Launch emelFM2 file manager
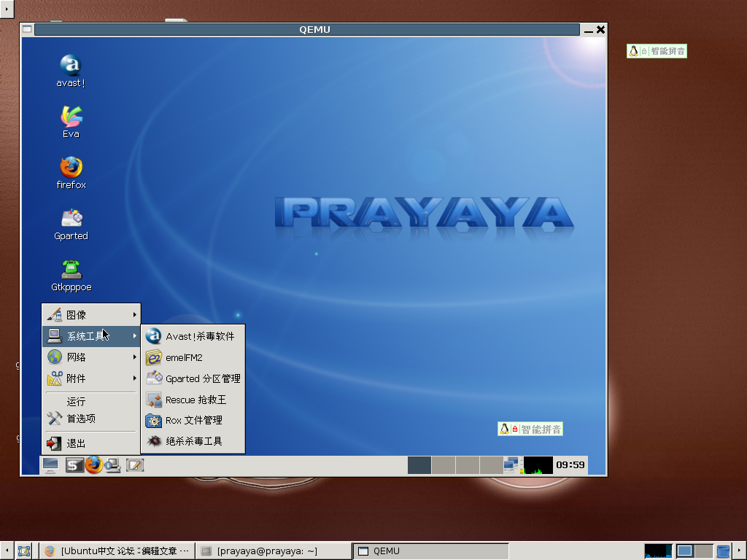Viewport: 747px width, 560px height. point(193,357)
